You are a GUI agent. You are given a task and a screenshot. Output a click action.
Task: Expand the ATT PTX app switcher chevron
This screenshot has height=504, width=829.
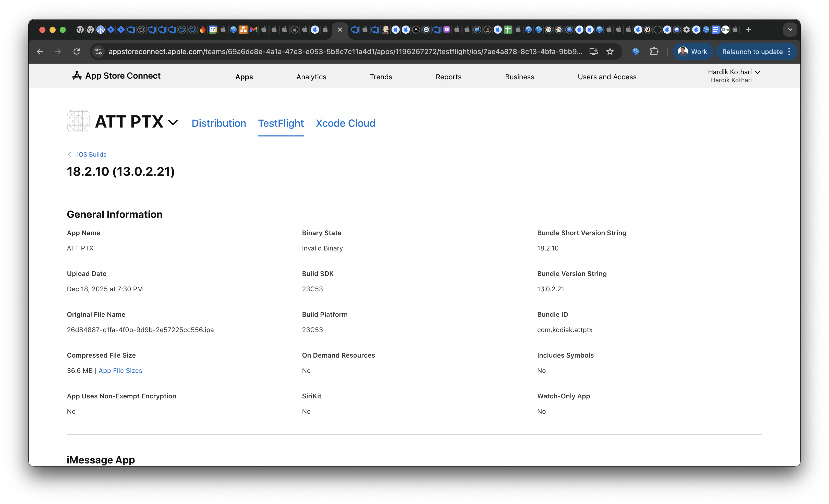coord(173,122)
